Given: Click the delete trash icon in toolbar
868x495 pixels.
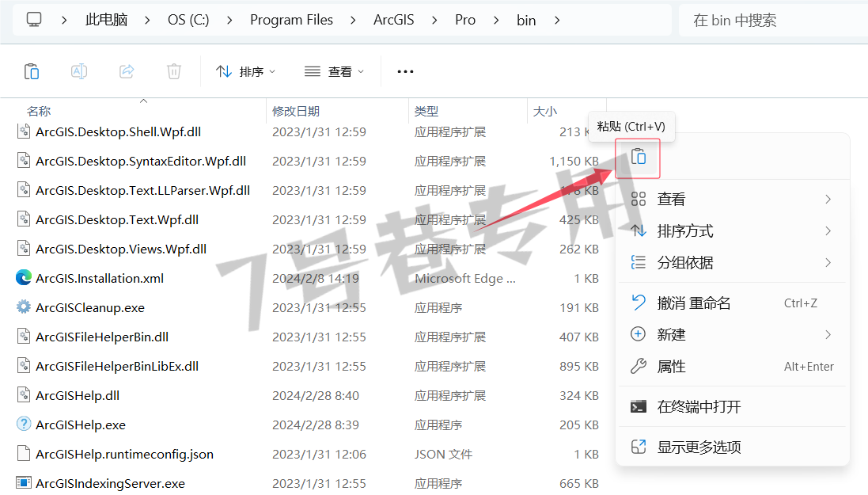Looking at the screenshot, I should [174, 71].
